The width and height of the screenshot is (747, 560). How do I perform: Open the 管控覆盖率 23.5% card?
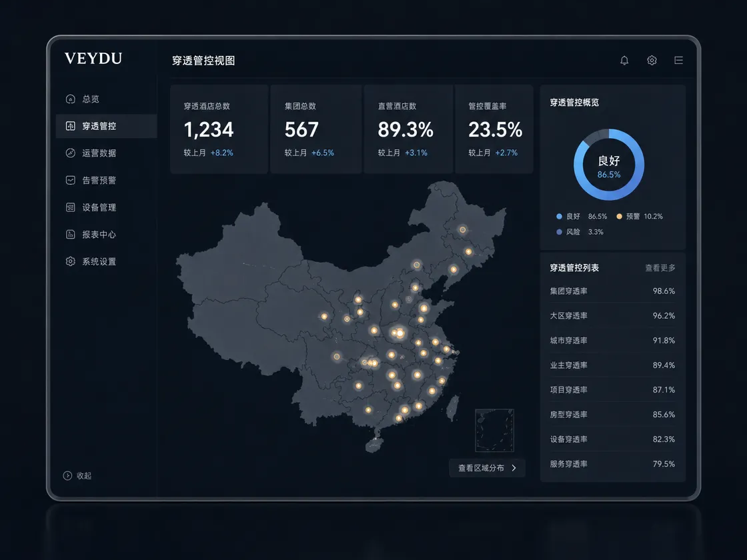[494, 129]
